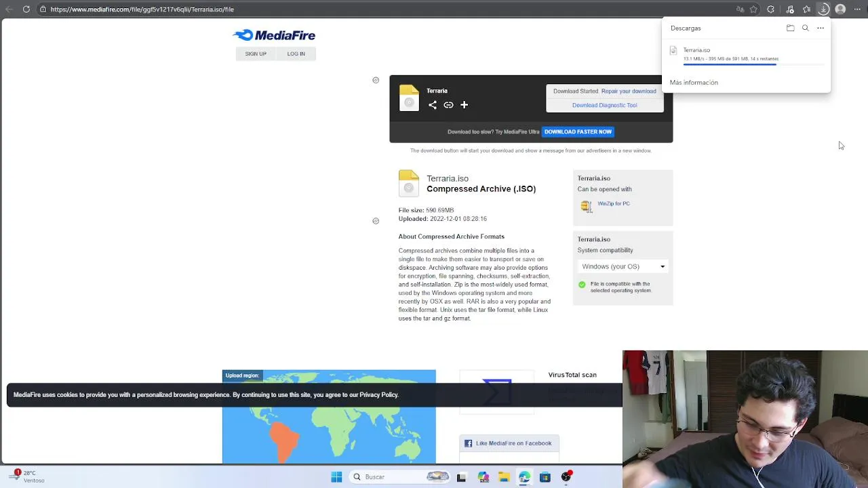
Task: Open the Copilot icon on taskbar
Action: (483, 477)
